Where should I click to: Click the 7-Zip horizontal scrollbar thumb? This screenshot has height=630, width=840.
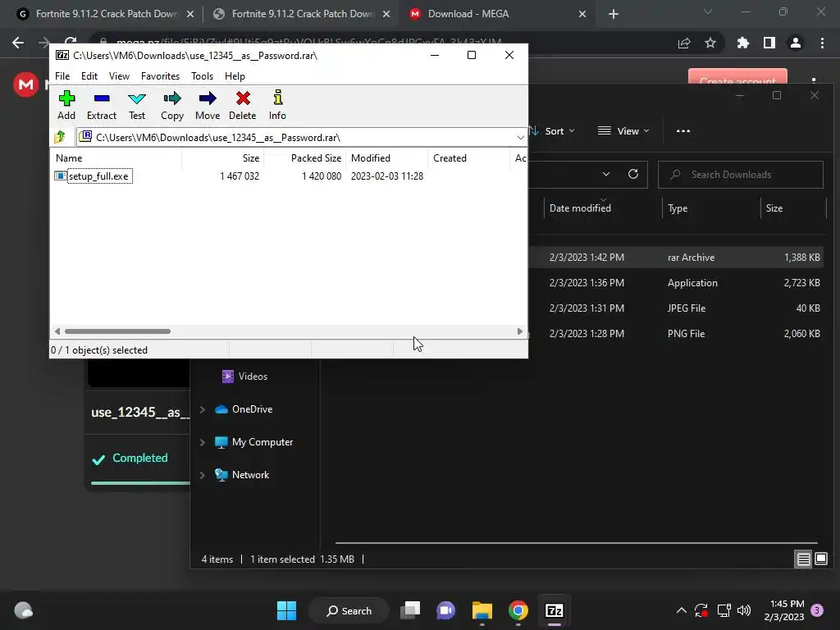tap(117, 331)
